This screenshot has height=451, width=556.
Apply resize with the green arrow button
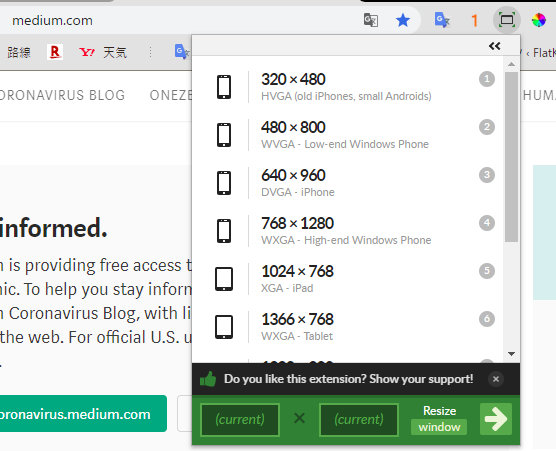[496, 419]
